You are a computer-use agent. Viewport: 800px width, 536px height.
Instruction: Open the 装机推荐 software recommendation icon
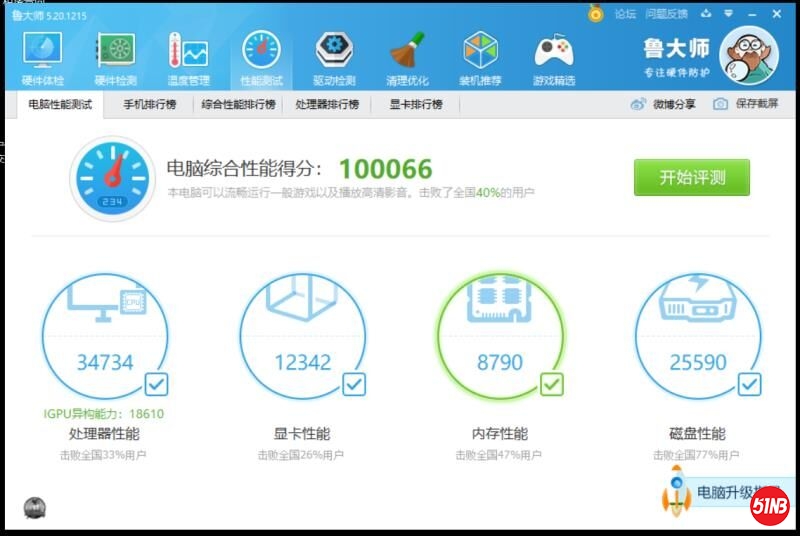(x=480, y=57)
